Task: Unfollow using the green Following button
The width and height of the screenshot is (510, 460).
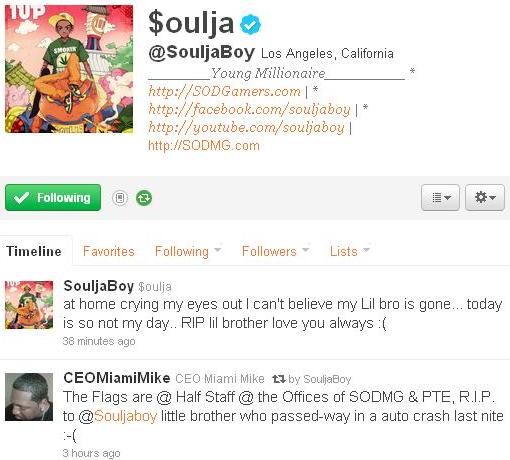Action: tap(53, 197)
